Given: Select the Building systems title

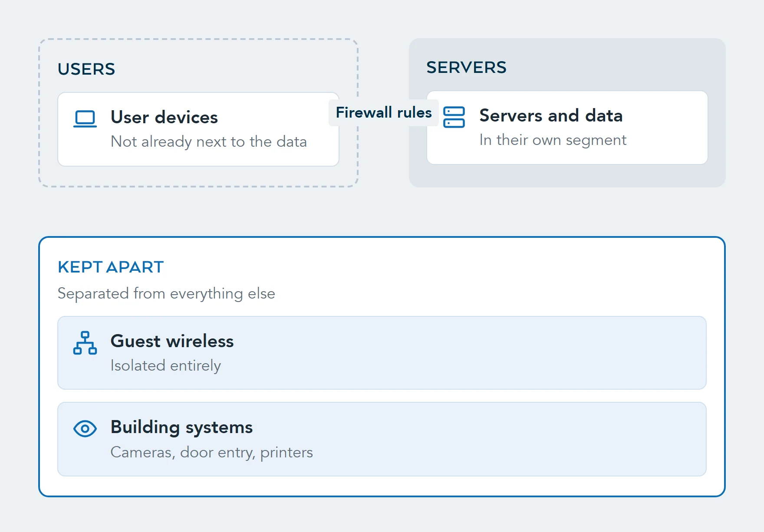Looking at the screenshot, I should click(x=181, y=427).
